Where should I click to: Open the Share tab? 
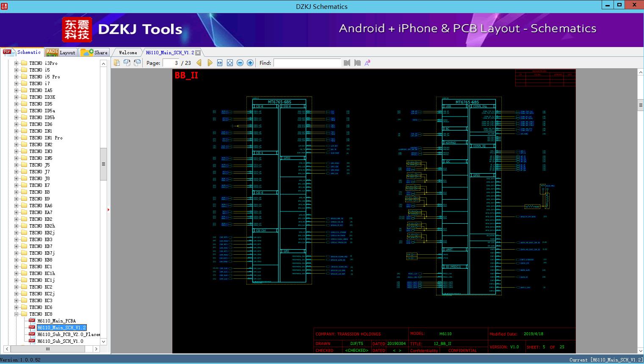tap(94, 53)
